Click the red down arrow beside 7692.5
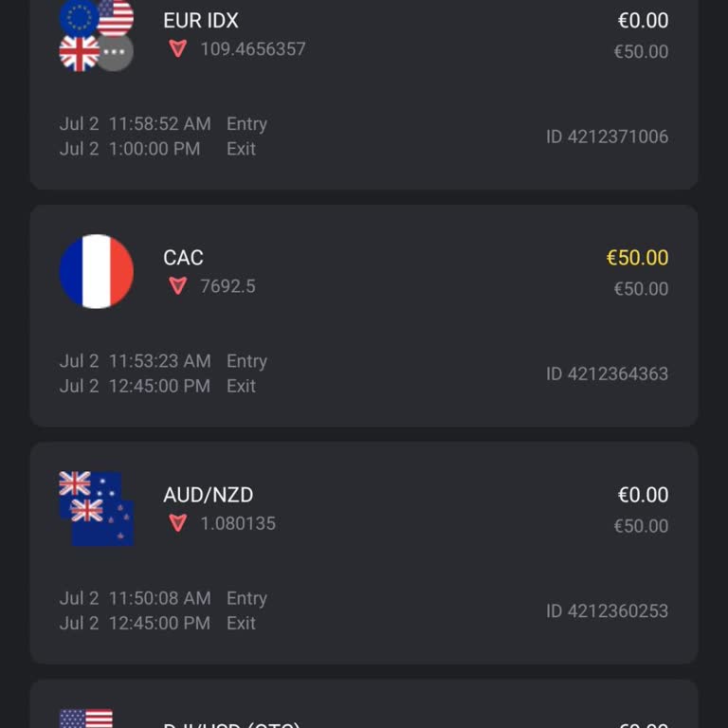Image resolution: width=728 pixels, height=728 pixels. tap(177, 285)
